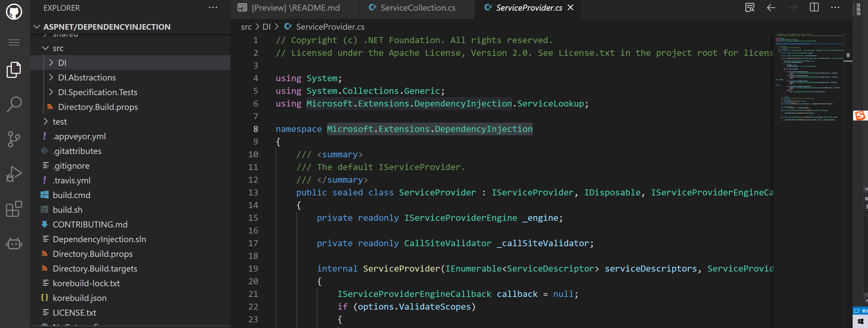The image size is (868, 328).
Task: Open the Explorer view icon
Action: (x=14, y=70)
